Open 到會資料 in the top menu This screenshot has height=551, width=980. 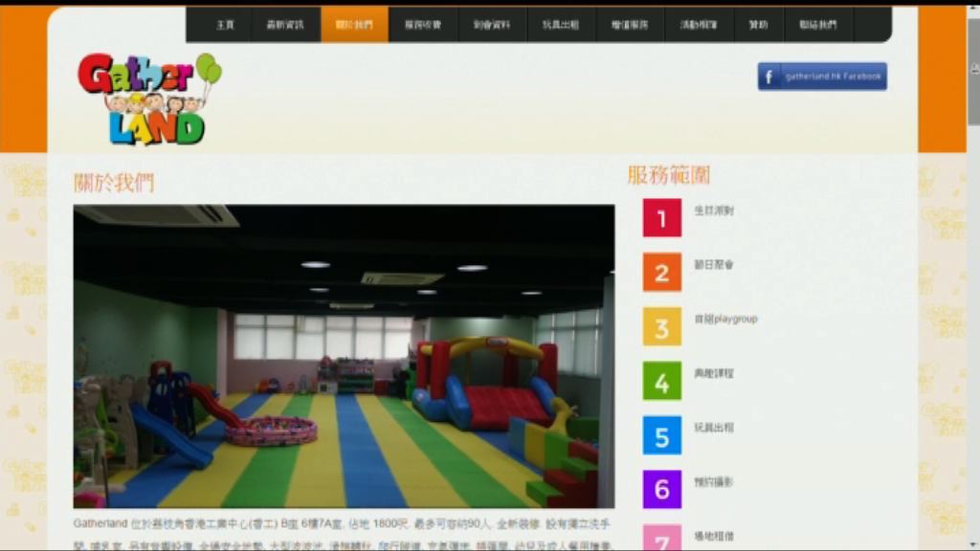pyautogui.click(x=492, y=25)
